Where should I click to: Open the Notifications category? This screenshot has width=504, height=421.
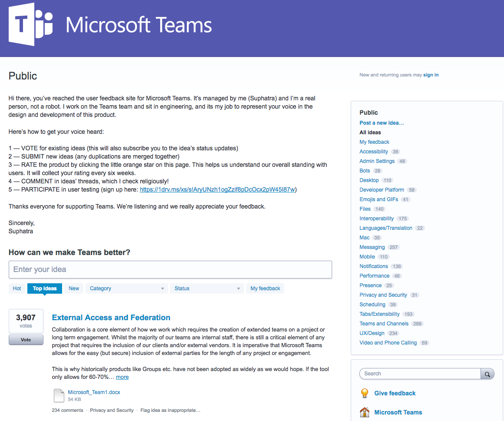coord(373,266)
